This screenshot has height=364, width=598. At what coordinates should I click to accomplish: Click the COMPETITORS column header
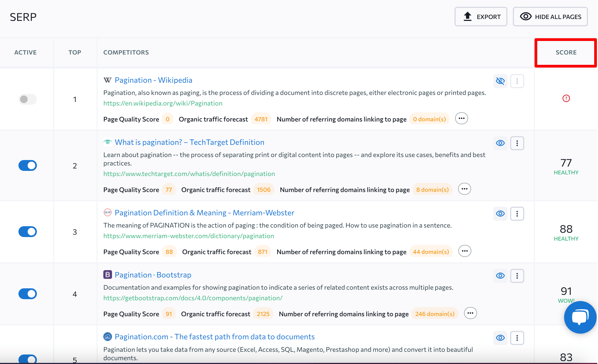click(126, 52)
